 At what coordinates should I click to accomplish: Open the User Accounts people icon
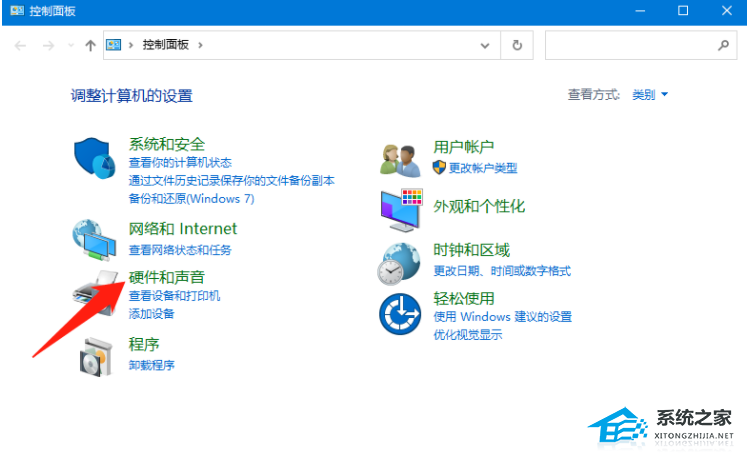click(400, 161)
